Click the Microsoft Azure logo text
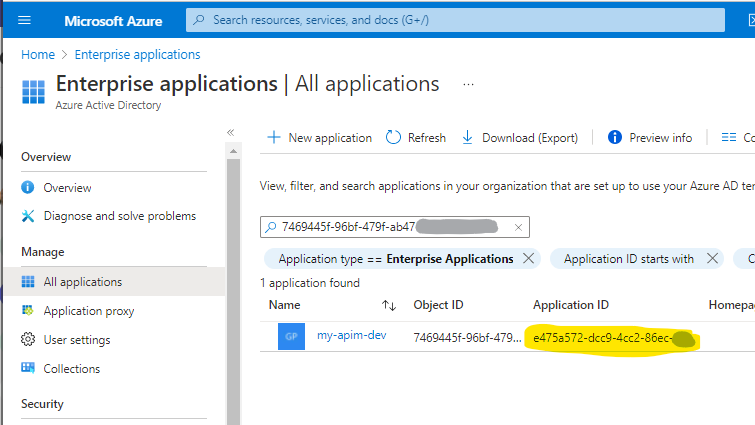Screen dimensions: 755x425 pyautogui.click(x=113, y=21)
